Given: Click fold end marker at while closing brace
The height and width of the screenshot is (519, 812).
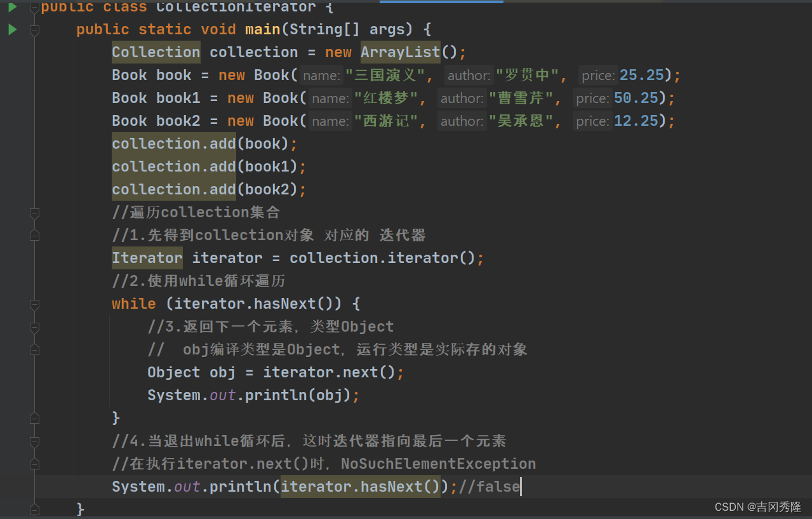Looking at the screenshot, I should [x=34, y=418].
